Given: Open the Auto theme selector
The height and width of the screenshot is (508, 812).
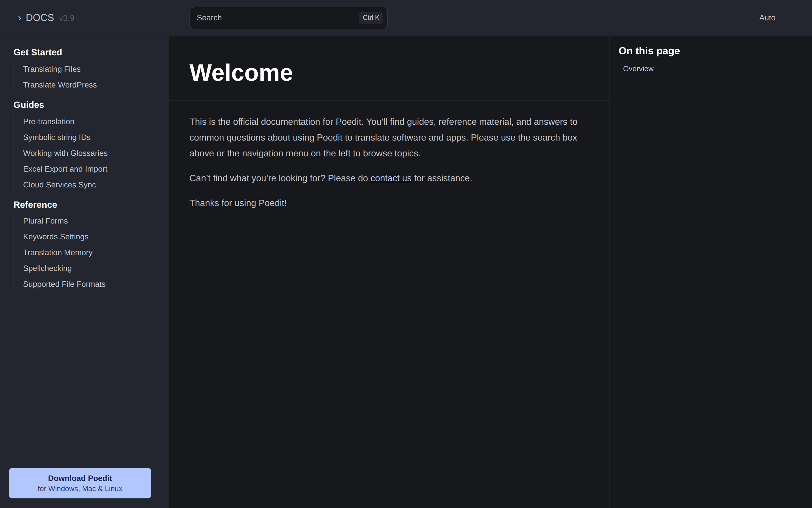Looking at the screenshot, I should (767, 18).
